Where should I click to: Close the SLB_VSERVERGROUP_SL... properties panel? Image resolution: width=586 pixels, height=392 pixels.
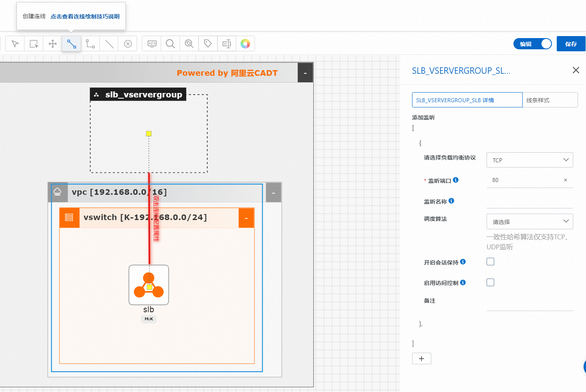[x=576, y=70]
